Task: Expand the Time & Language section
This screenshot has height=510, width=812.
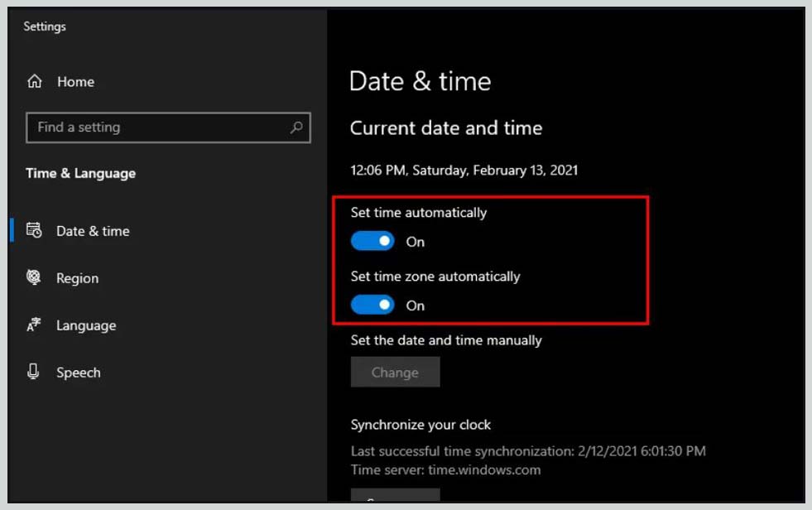Action: 80,173
